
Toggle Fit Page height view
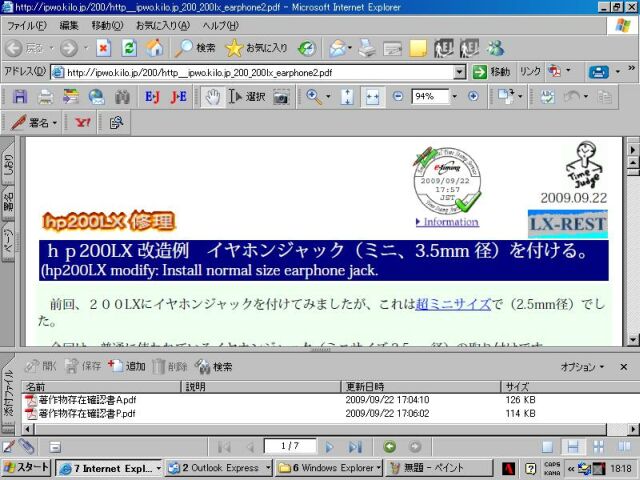pyautogui.click(x=347, y=97)
